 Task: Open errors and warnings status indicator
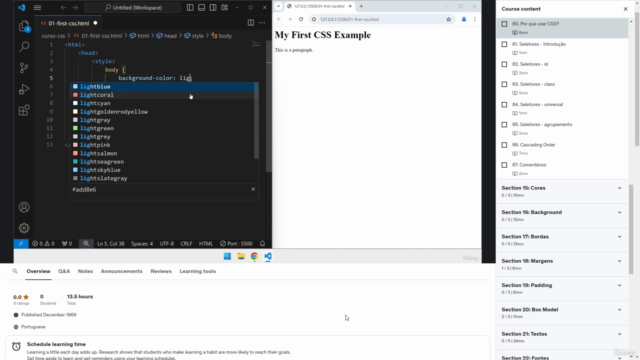coord(43,244)
